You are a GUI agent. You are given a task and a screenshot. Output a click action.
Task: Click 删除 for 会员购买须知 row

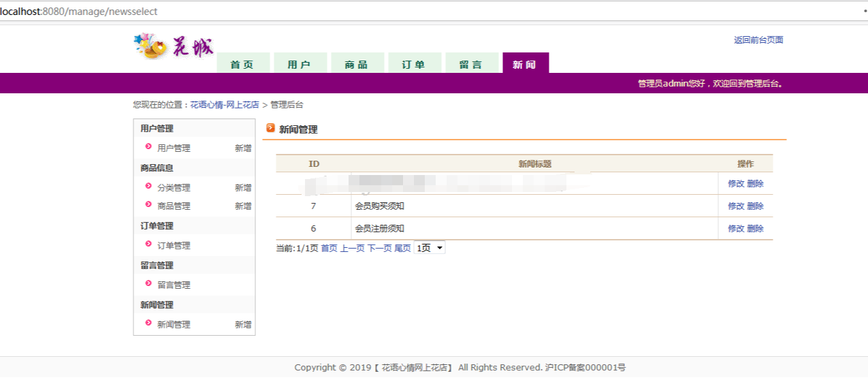pos(755,206)
